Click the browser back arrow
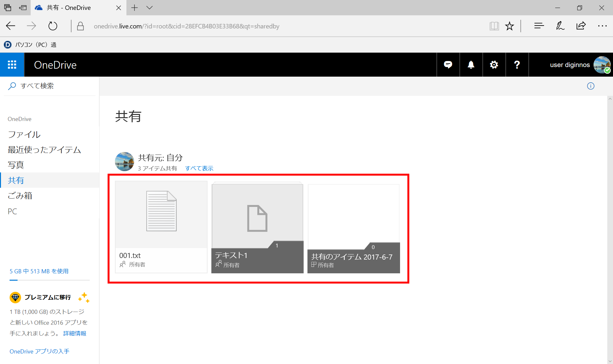Viewport: 613px width, 364px height. [11, 26]
